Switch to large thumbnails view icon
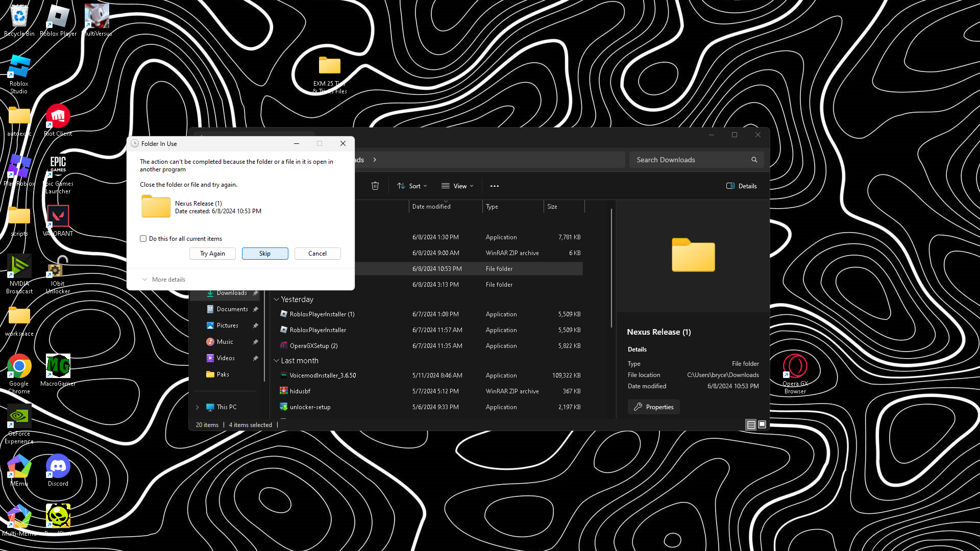This screenshot has height=551, width=980. 762,424
